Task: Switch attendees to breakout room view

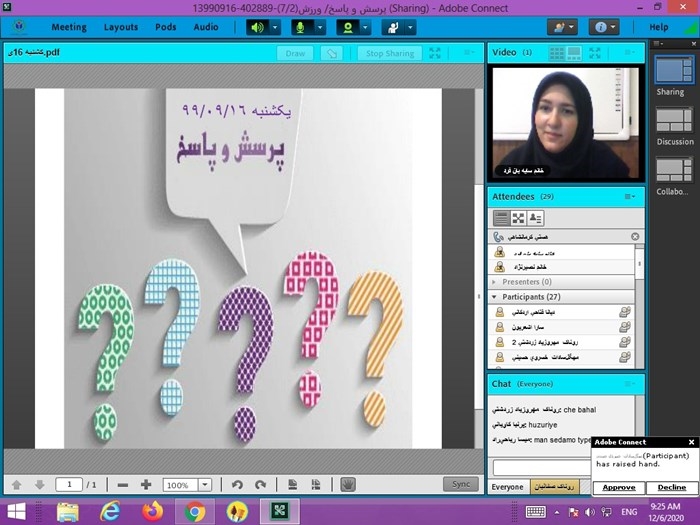Action: point(518,218)
